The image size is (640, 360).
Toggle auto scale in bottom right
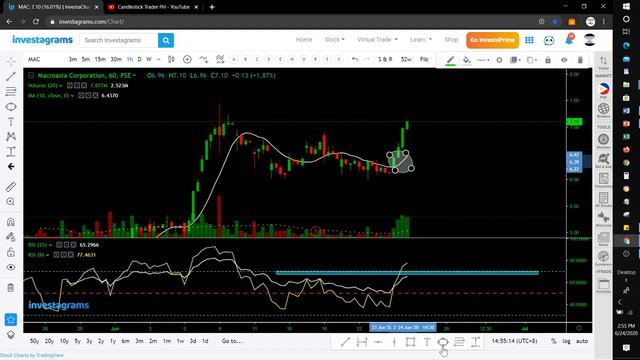click(x=582, y=341)
